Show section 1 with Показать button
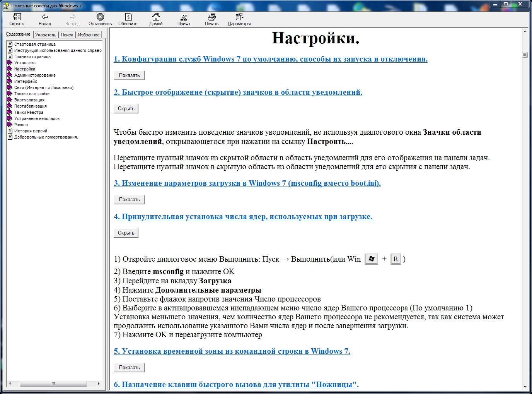 click(129, 75)
